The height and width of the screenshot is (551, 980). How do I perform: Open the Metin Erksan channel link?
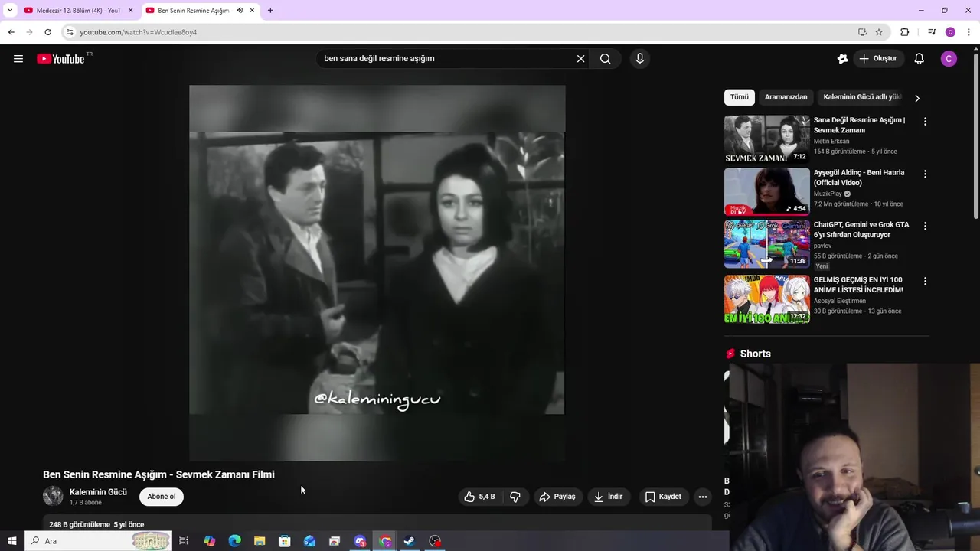click(831, 142)
